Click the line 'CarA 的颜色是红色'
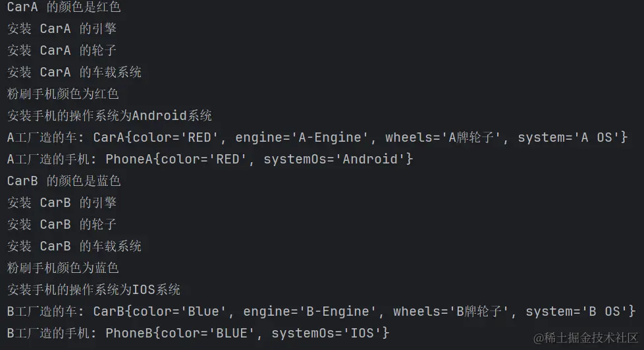The width and height of the screenshot is (644, 350). (x=64, y=7)
